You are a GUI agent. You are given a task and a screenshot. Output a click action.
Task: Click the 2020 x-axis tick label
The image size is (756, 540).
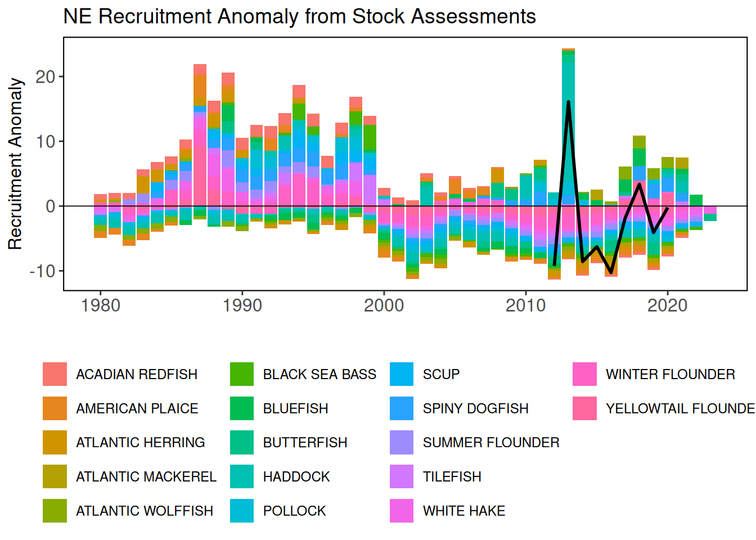point(667,305)
